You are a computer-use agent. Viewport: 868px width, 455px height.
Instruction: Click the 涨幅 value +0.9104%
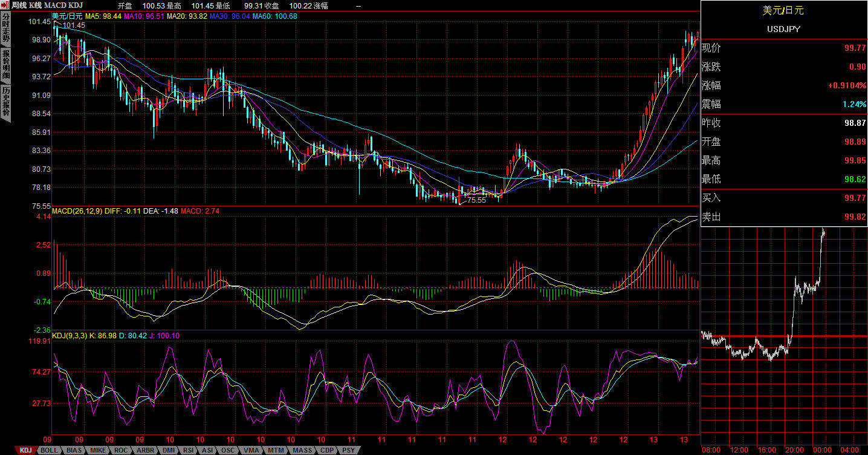click(x=847, y=85)
